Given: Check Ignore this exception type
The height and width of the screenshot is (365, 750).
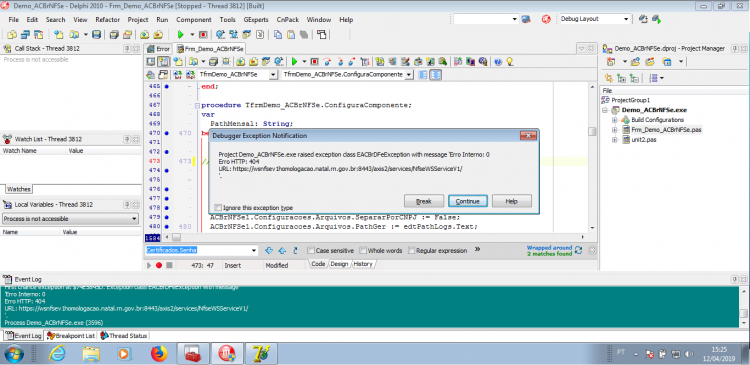Looking at the screenshot, I should (x=218, y=208).
